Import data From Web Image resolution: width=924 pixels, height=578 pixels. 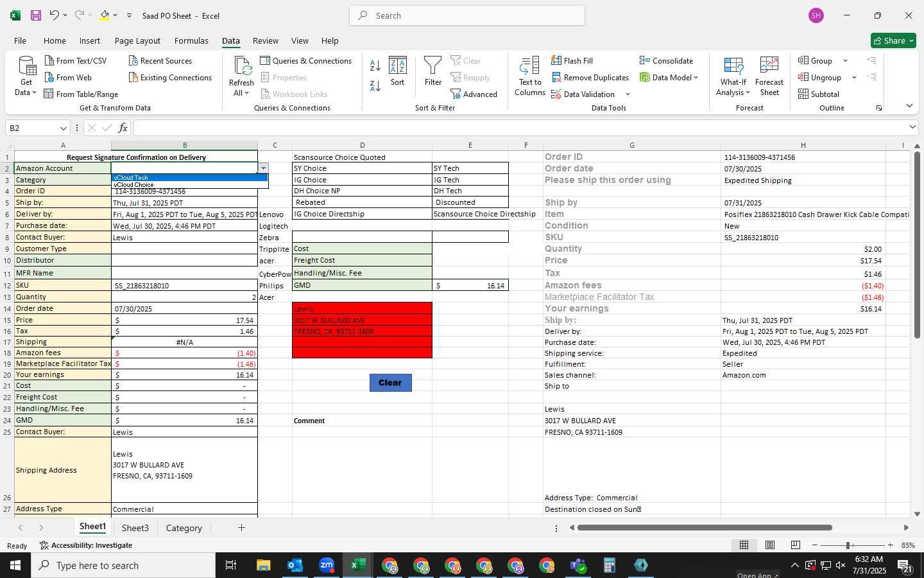tap(68, 77)
